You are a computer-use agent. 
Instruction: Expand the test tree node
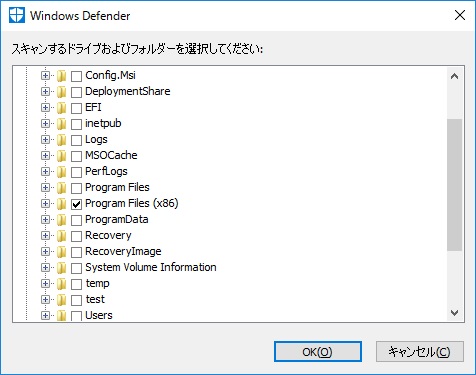click(x=45, y=299)
